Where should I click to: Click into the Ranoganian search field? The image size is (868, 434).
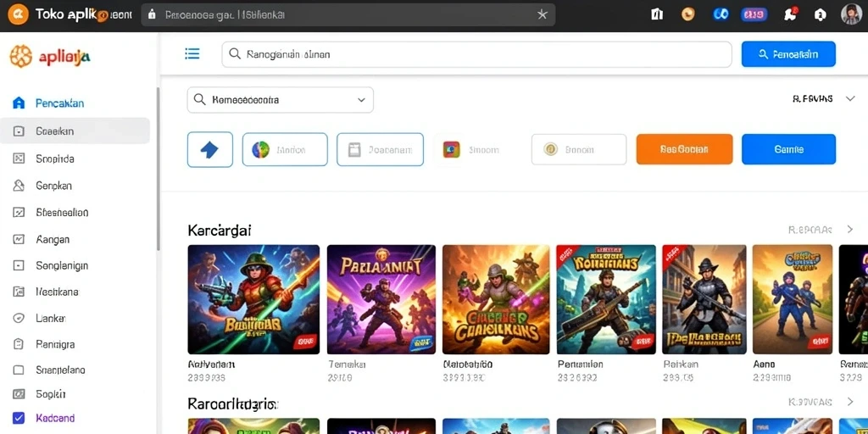tap(476, 54)
